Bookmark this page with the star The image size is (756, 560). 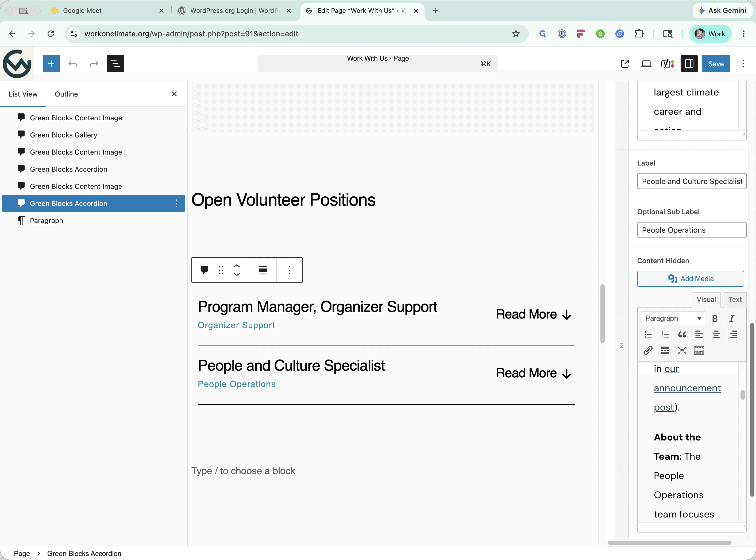click(x=516, y=33)
